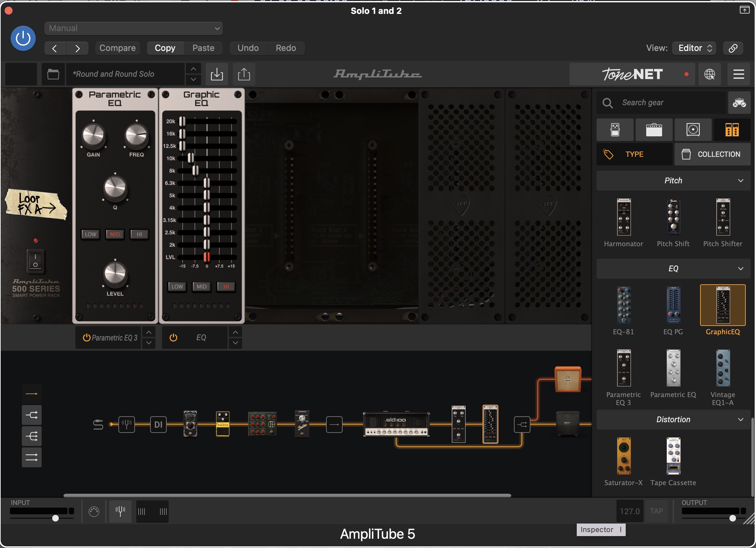Show rack effects gear category
The height and width of the screenshot is (548, 756).
[x=732, y=130]
